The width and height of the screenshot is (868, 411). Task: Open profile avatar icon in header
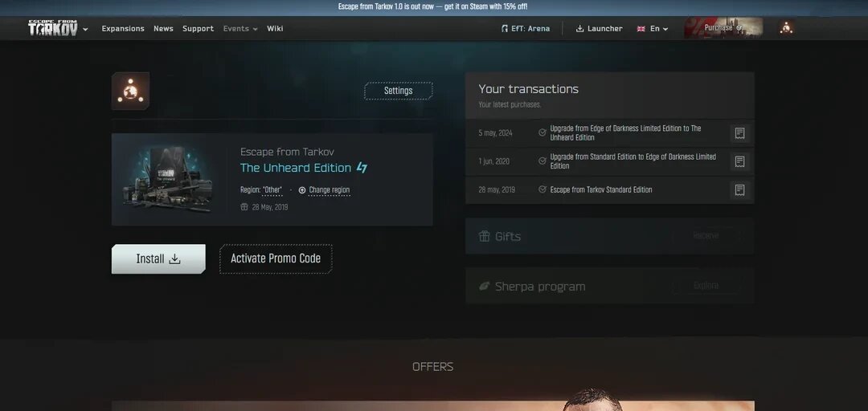787,28
